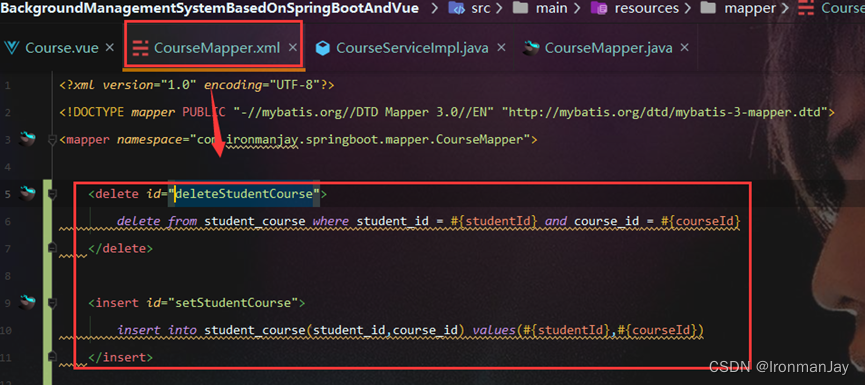Screen dimensions: 865x385
Task: Collapse the insert block fold on line 9
Action: point(52,303)
